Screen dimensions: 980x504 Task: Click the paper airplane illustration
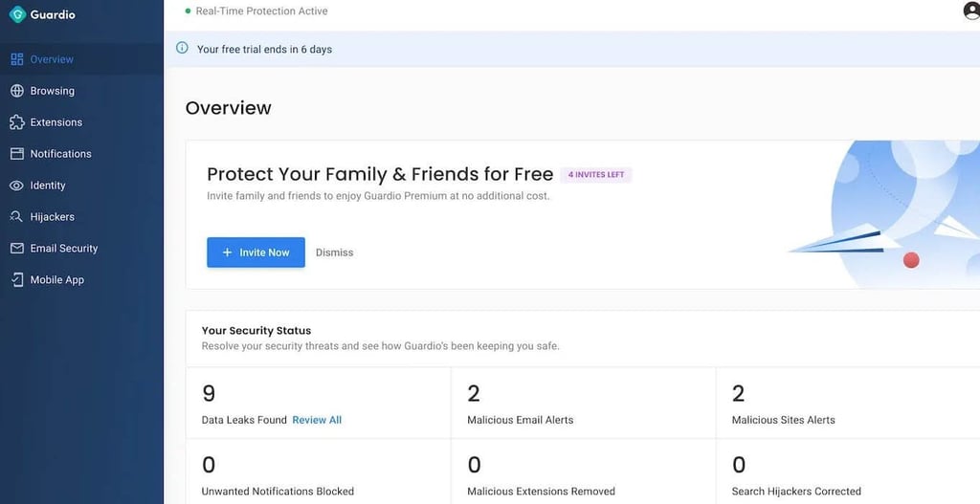(844, 240)
